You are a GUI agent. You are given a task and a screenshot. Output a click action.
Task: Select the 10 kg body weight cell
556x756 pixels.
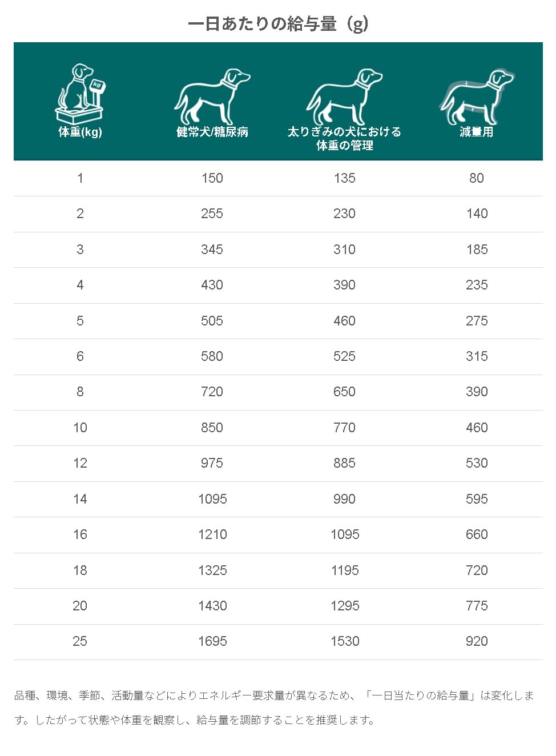[80, 428]
